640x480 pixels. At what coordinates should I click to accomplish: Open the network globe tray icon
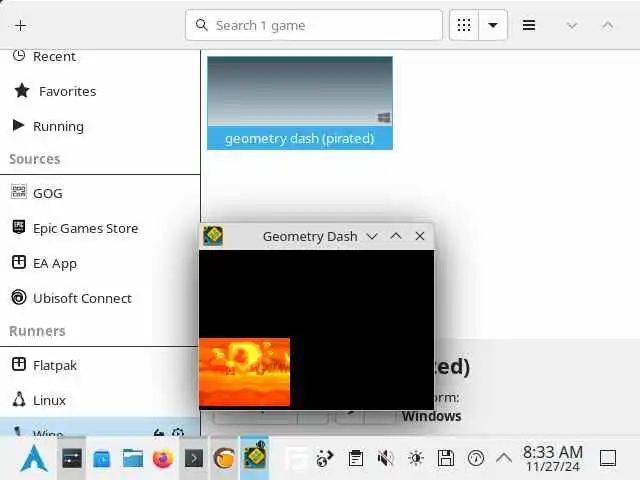point(325,458)
